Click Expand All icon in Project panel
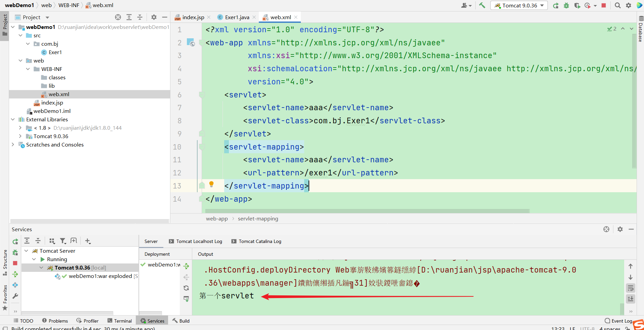Viewport: 644px width, 330px height. 129,17
